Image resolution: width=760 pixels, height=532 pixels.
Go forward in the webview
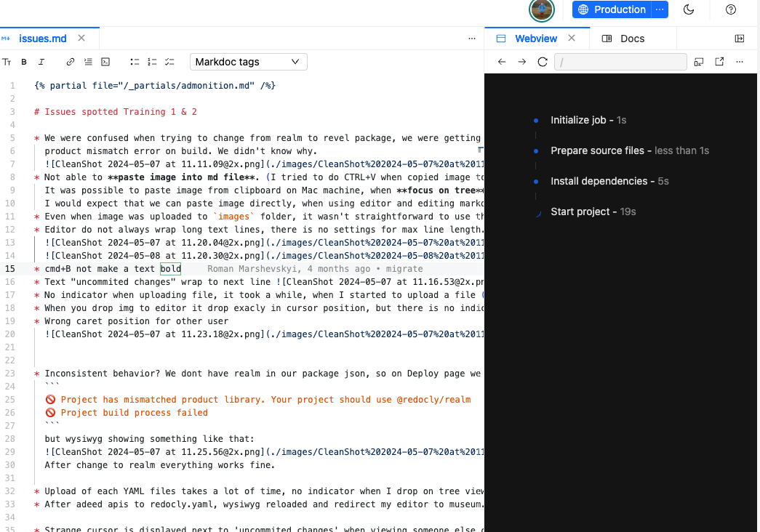tap(522, 62)
